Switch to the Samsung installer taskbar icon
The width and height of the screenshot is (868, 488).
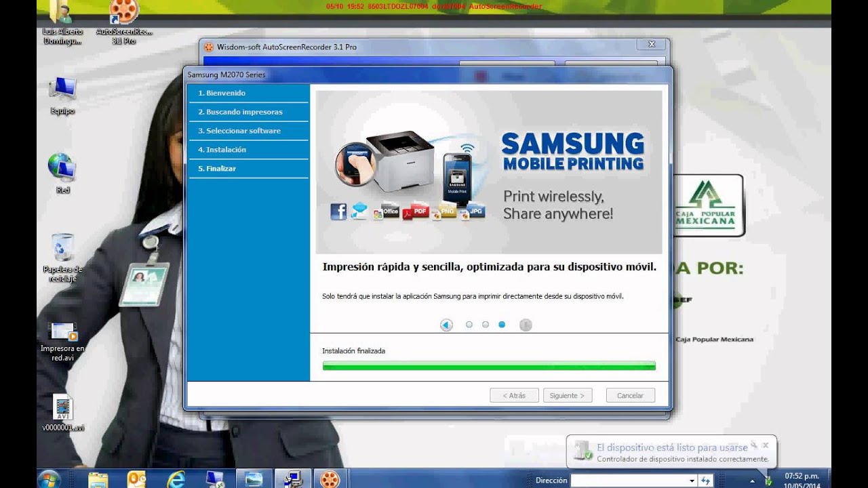[293, 479]
